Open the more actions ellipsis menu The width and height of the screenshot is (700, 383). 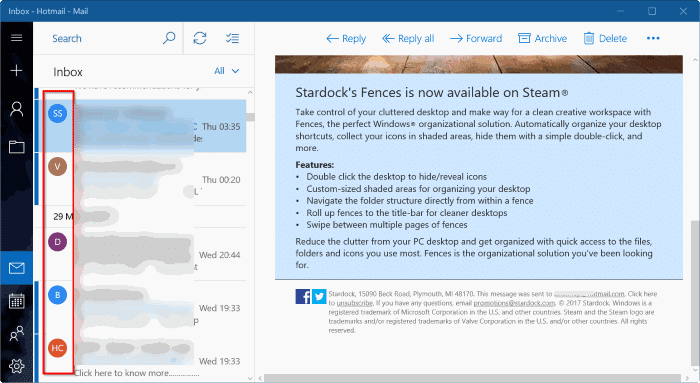click(653, 38)
